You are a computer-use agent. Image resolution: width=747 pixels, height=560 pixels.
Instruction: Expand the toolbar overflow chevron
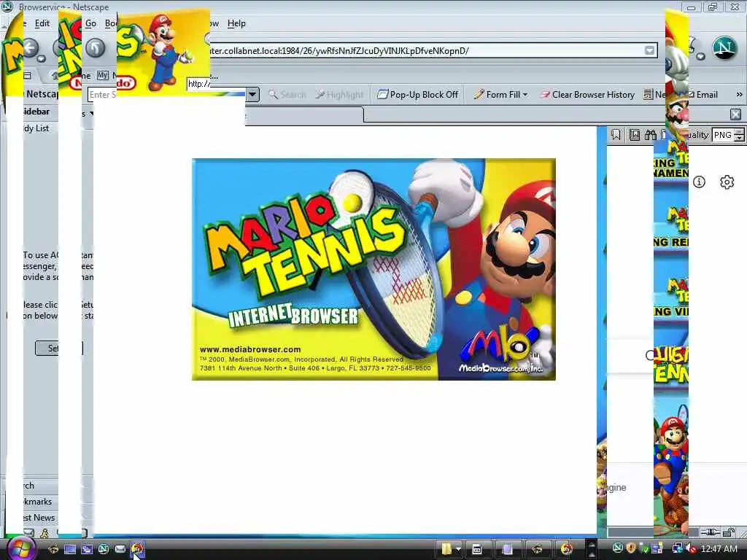(x=739, y=95)
